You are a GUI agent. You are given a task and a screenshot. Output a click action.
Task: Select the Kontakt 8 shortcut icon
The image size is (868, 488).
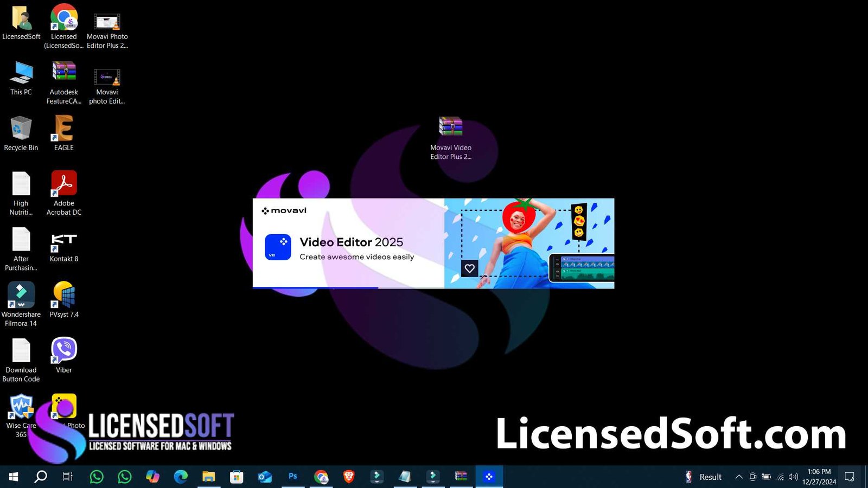coord(64,247)
